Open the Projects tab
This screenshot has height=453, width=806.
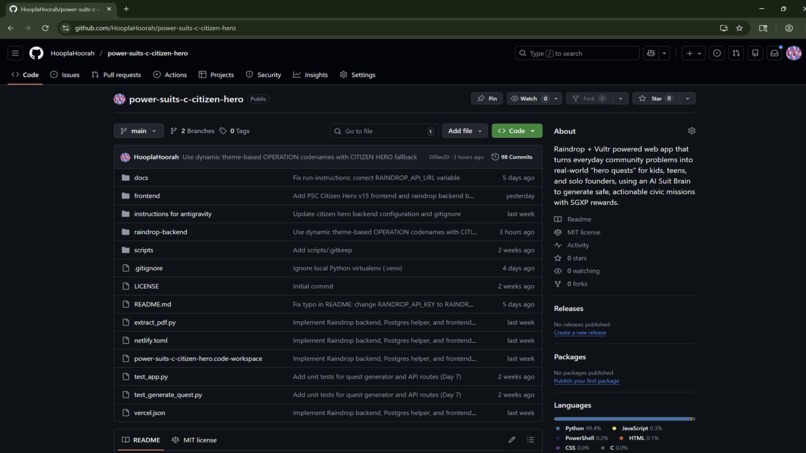point(216,75)
